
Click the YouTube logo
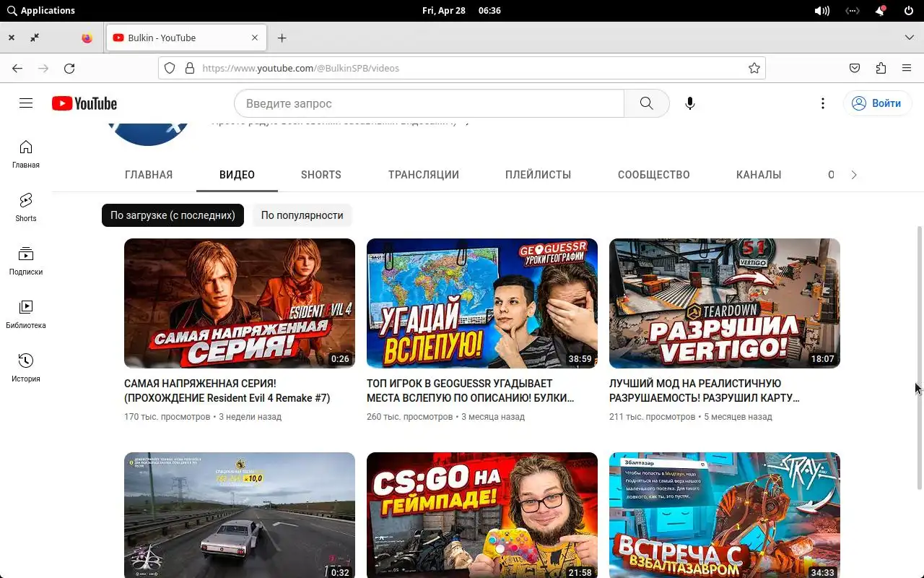(x=84, y=103)
